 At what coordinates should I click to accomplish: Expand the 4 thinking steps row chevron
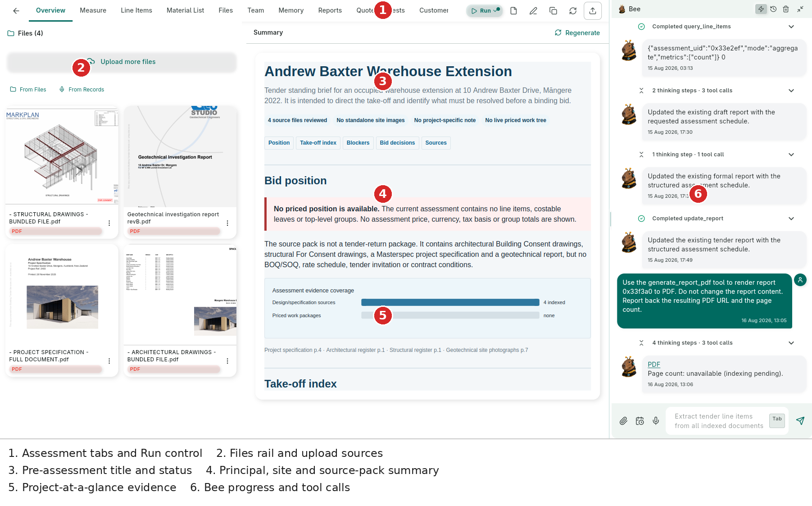[791, 343]
